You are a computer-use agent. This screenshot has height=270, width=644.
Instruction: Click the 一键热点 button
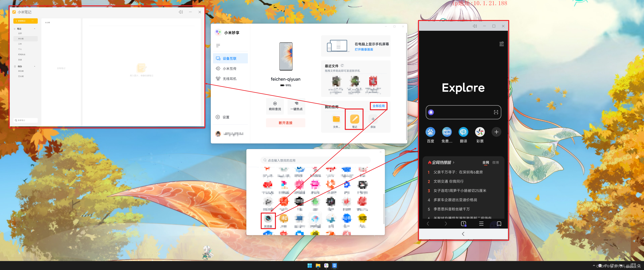click(296, 106)
